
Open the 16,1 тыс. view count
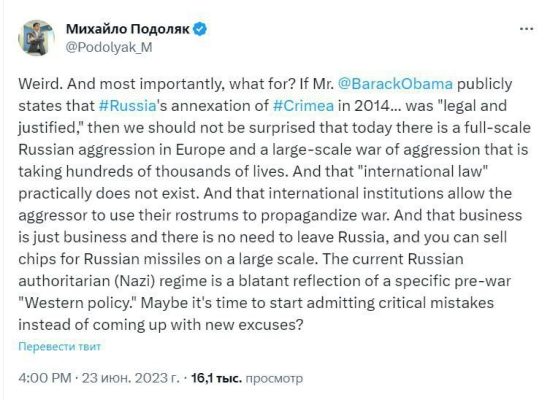pos(216,378)
